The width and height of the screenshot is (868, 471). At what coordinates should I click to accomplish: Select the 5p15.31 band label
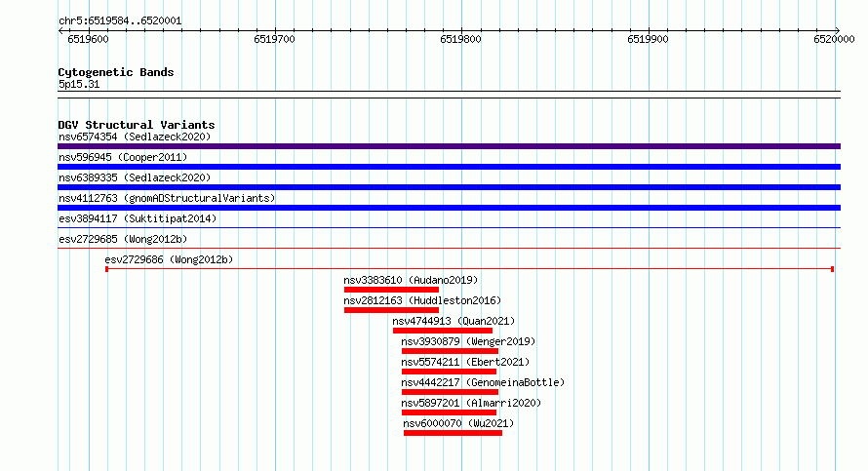pyautogui.click(x=79, y=84)
